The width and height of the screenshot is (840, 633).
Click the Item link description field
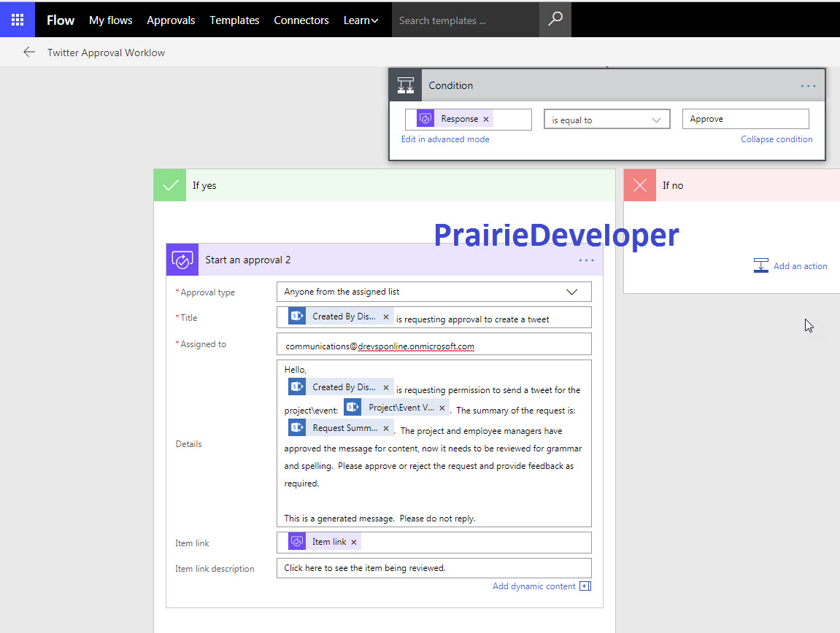click(x=434, y=568)
